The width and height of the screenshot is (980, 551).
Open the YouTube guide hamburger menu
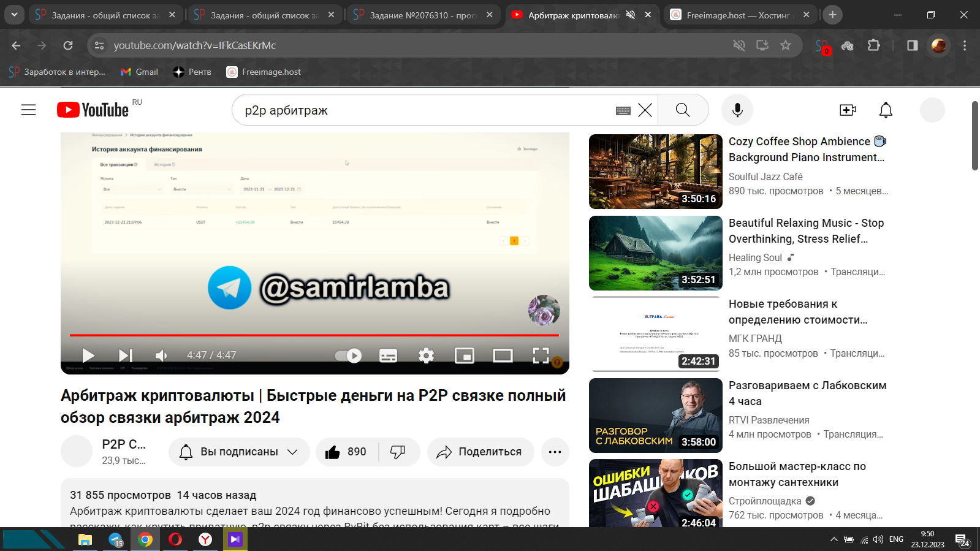coord(28,110)
